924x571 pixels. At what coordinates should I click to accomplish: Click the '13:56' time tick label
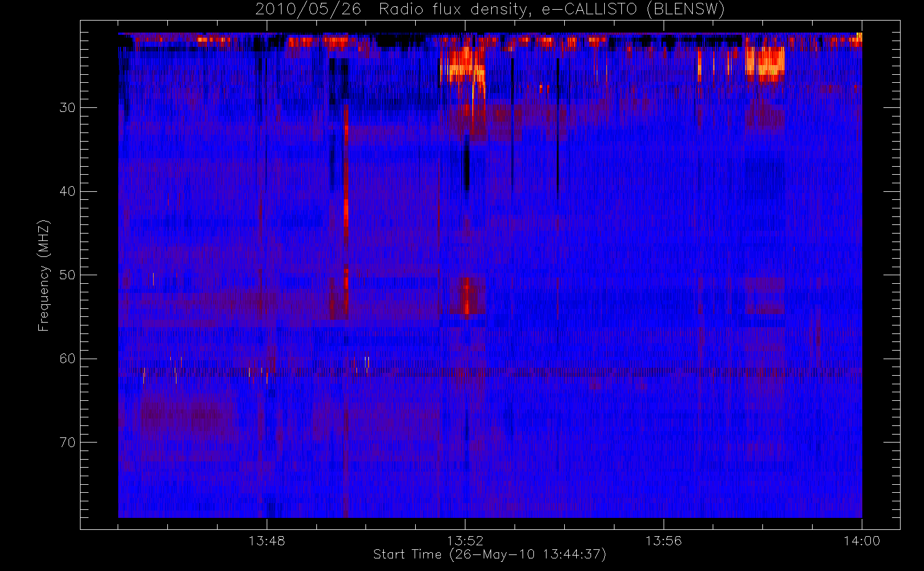(664, 541)
